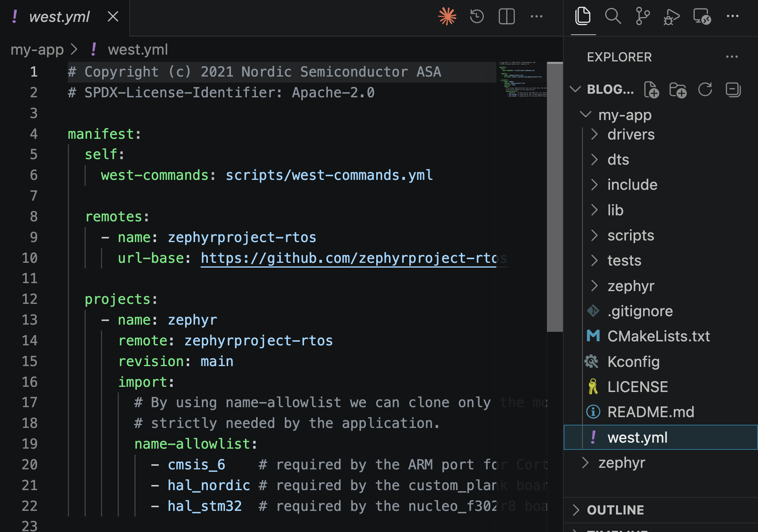Image resolution: width=758 pixels, height=532 pixels.
Task: Click 'scripts/west-commands.yml' value text
Action: pyautogui.click(x=329, y=175)
